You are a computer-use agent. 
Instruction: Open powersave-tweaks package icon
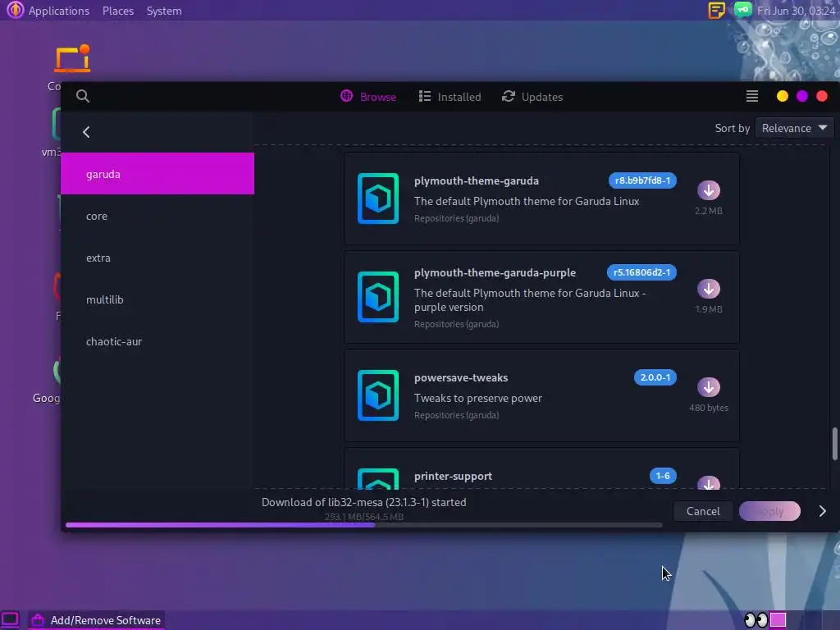click(378, 395)
